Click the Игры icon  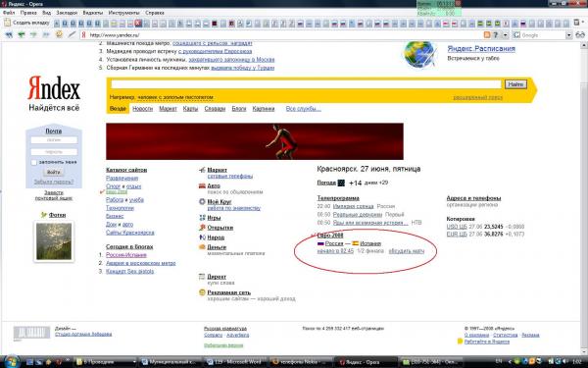point(202,218)
